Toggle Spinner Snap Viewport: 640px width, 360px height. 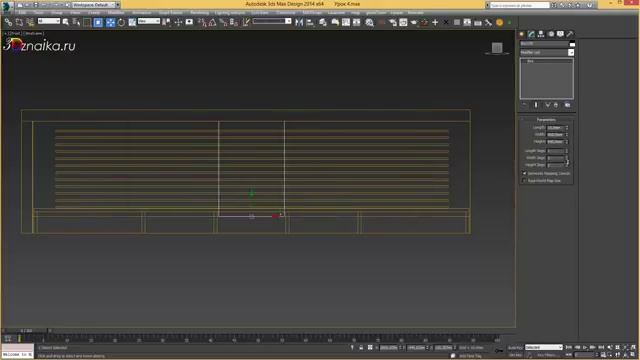(234, 22)
